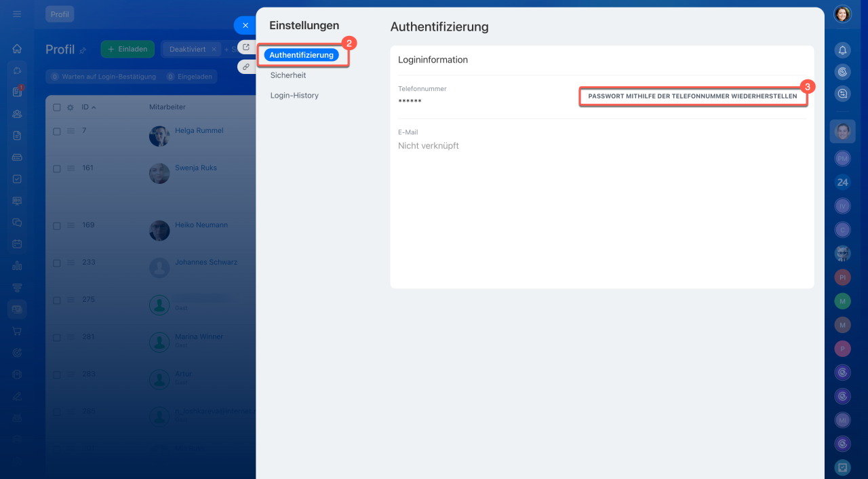Click the Mitarbeiter column header
The width and height of the screenshot is (868, 479).
click(167, 107)
